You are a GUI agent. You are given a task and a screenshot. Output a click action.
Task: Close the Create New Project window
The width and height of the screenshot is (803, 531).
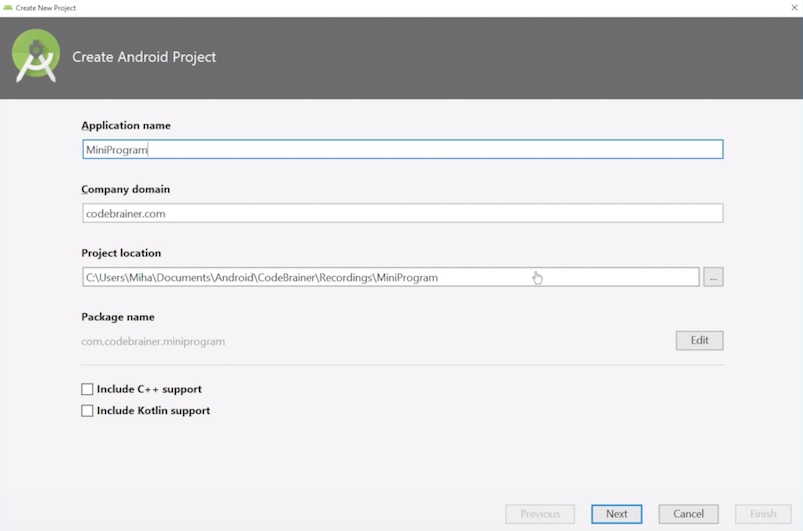click(794, 7)
